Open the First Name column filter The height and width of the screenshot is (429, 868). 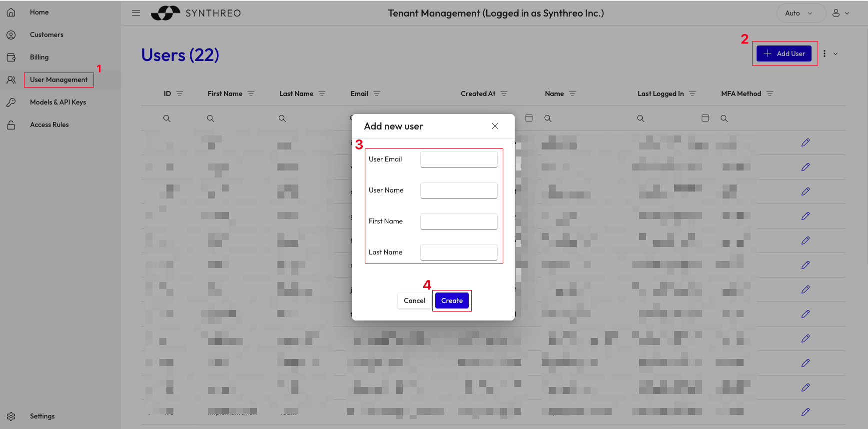(x=251, y=94)
